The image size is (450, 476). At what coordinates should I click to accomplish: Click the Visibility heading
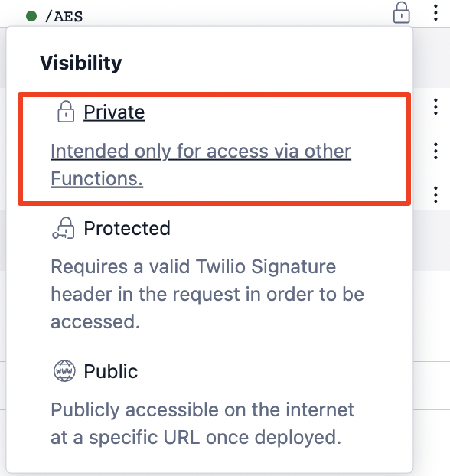coord(81,64)
